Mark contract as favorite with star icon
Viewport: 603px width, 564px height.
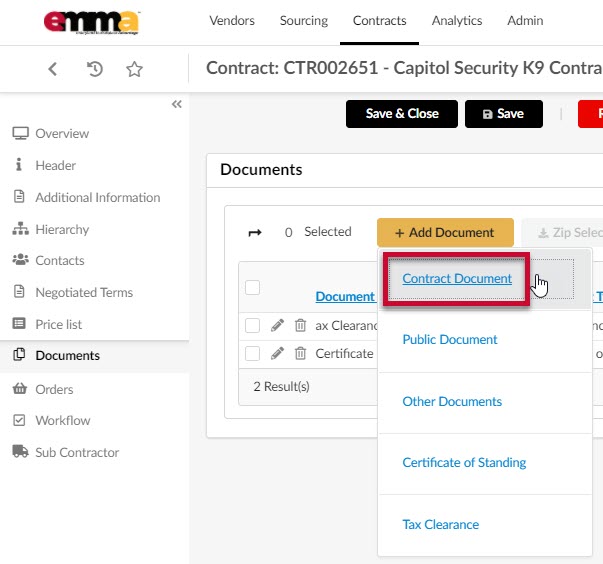[134, 69]
